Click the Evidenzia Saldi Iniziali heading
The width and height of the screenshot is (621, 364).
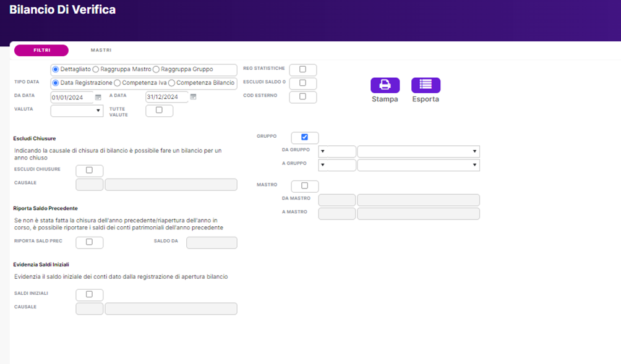(41, 265)
